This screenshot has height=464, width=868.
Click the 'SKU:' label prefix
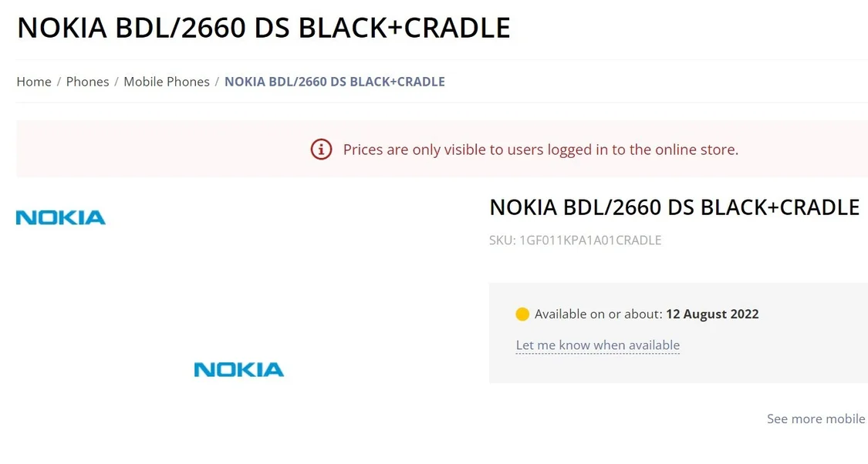click(x=502, y=240)
